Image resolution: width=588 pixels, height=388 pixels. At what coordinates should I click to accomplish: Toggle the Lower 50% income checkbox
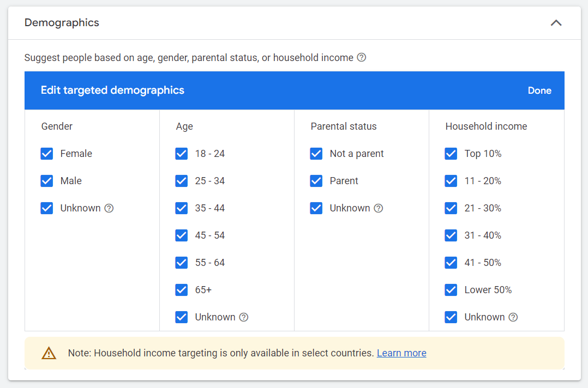(451, 290)
